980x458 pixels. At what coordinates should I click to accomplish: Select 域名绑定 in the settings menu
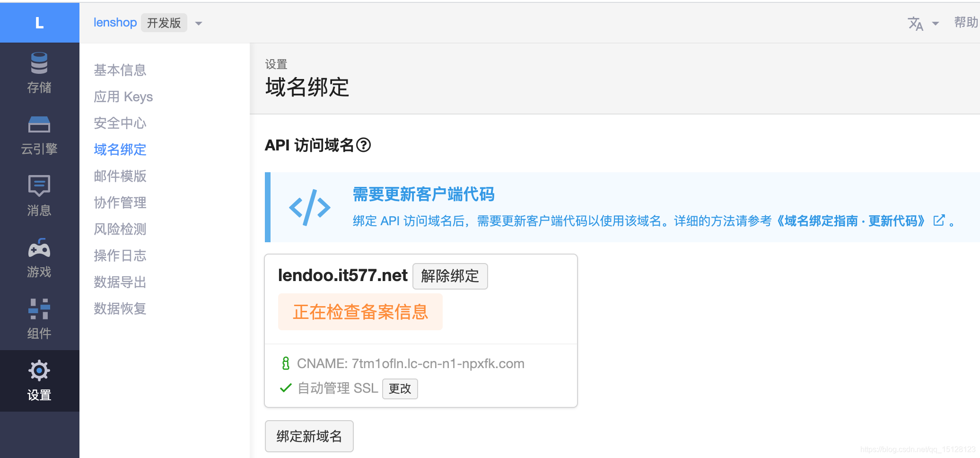120,150
